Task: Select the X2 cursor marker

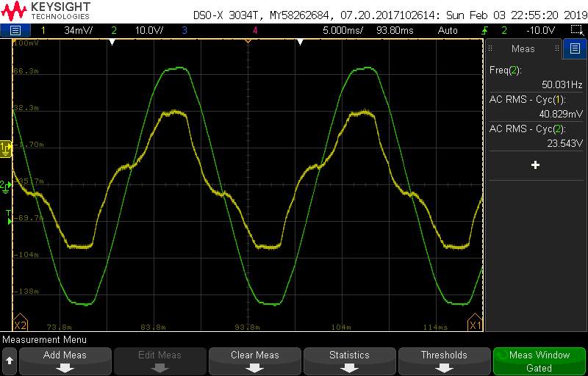Action: click(21, 323)
